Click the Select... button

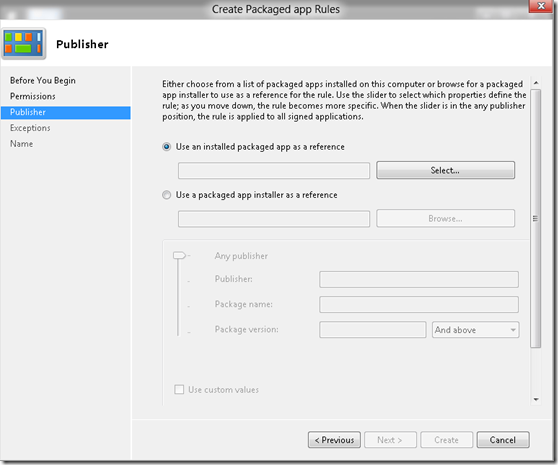tap(445, 170)
